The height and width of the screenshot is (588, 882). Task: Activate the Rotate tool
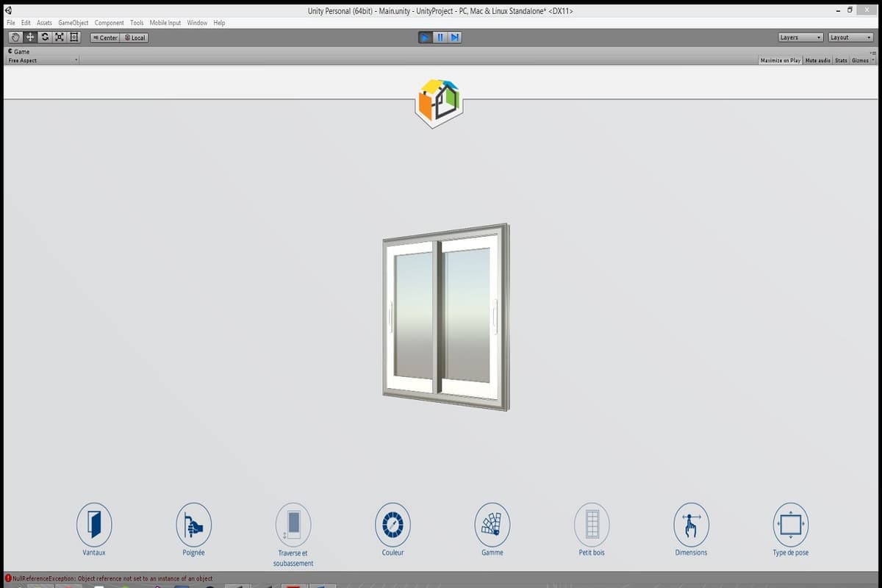45,37
